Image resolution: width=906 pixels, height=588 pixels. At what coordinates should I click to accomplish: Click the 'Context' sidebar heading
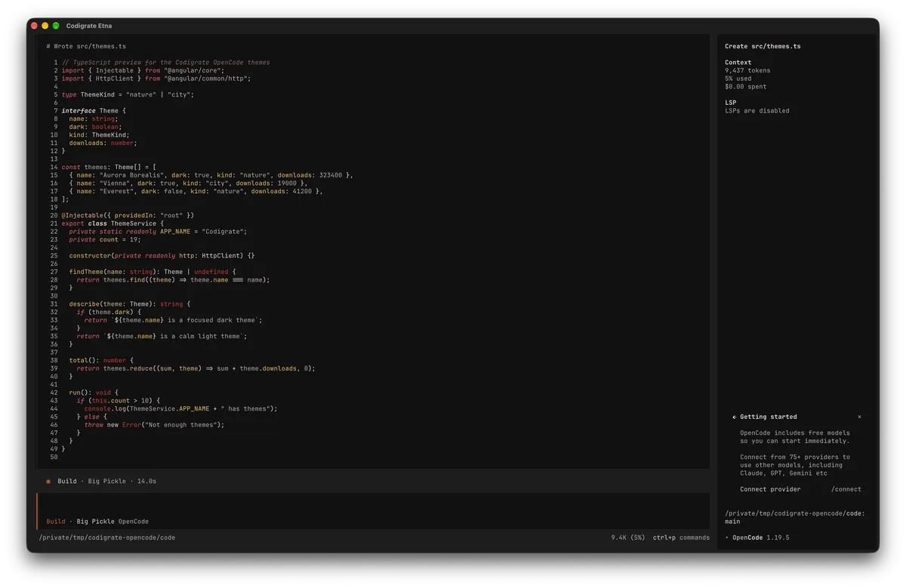coord(738,63)
